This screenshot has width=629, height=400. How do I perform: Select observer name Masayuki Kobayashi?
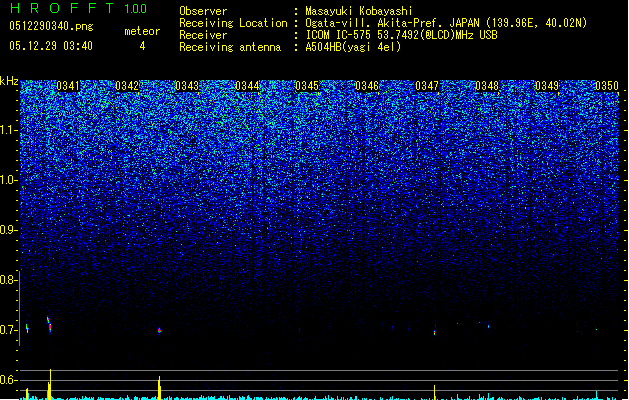[x=359, y=11]
